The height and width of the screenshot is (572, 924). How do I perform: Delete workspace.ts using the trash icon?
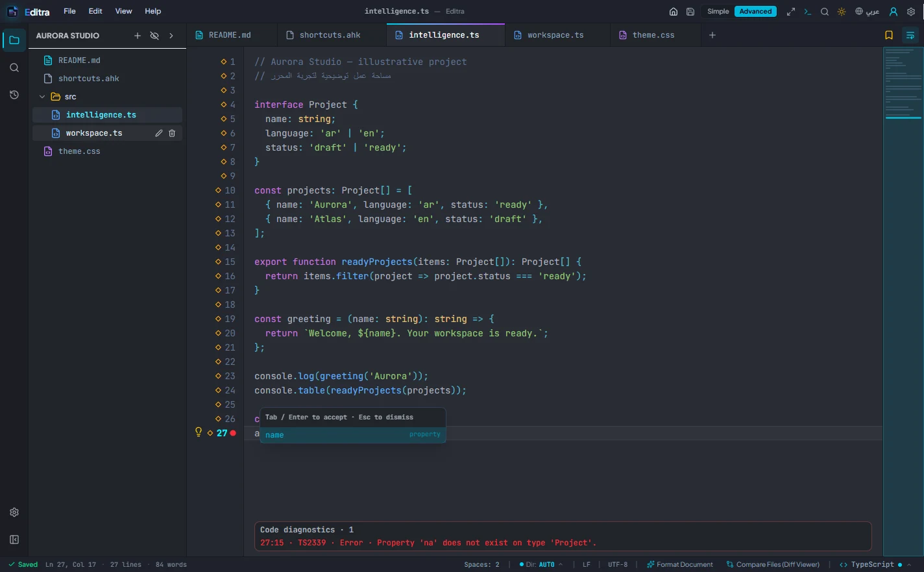[172, 133]
